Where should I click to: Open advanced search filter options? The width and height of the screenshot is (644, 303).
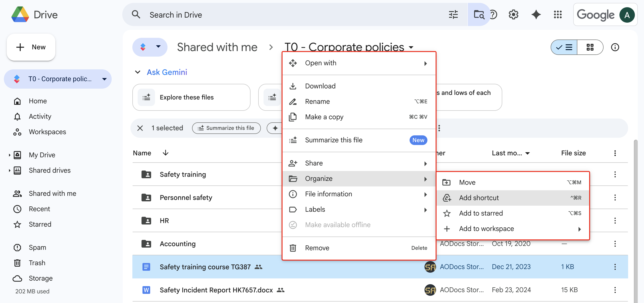pos(453,14)
